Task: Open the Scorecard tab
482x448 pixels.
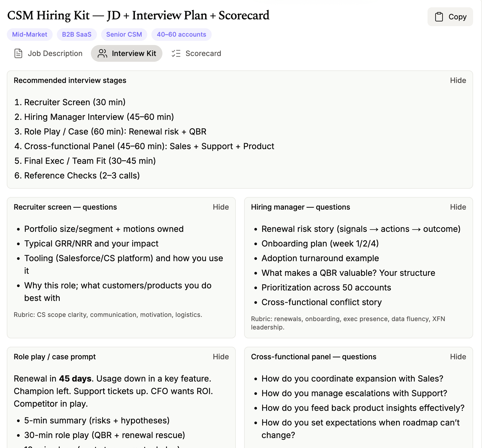Action: 196,53
